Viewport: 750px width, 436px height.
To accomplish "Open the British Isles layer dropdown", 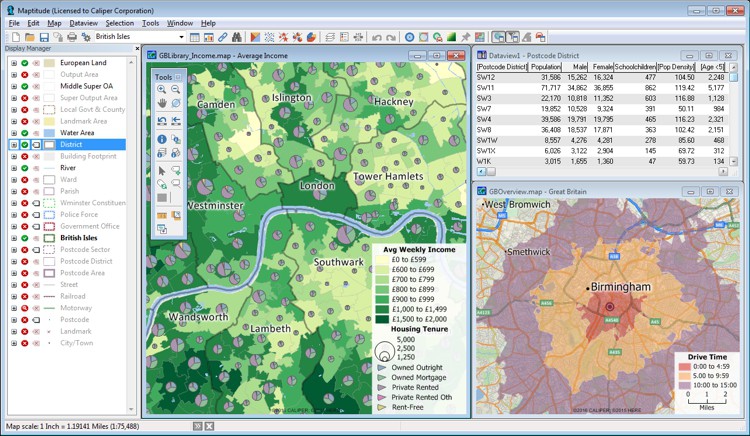I will 181,37.
